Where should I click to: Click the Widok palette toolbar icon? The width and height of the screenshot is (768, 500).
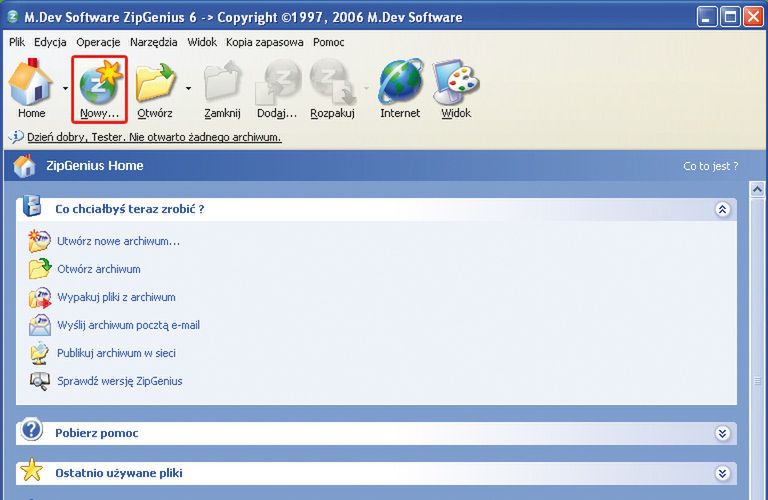pos(456,82)
